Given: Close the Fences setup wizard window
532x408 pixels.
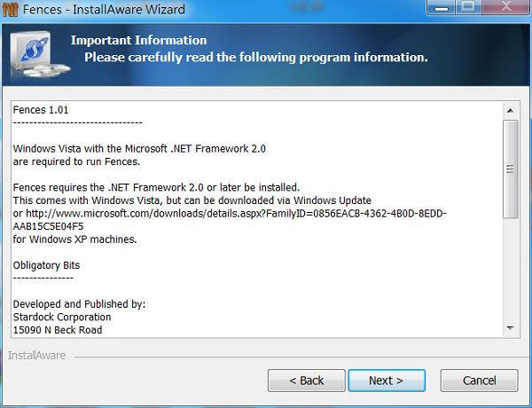Looking at the screenshot, I should pyautogui.click(x=505, y=7).
